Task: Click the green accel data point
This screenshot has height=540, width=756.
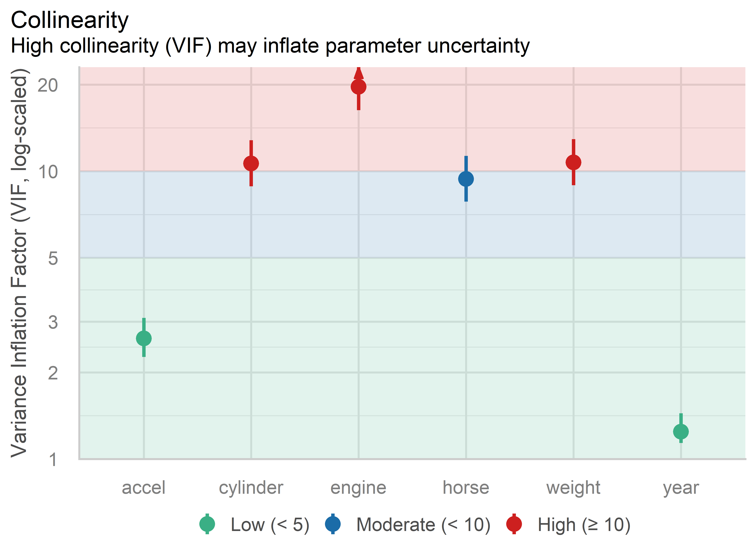Action: [x=144, y=339]
